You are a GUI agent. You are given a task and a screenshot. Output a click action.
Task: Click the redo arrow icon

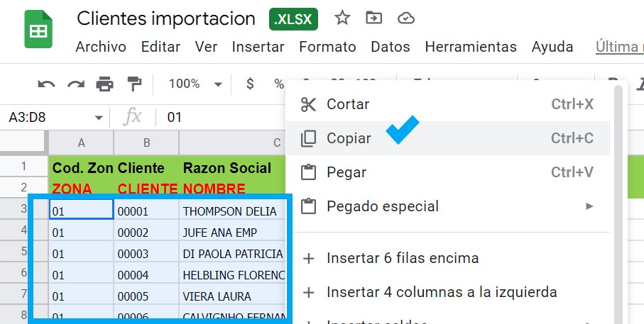coord(76,84)
